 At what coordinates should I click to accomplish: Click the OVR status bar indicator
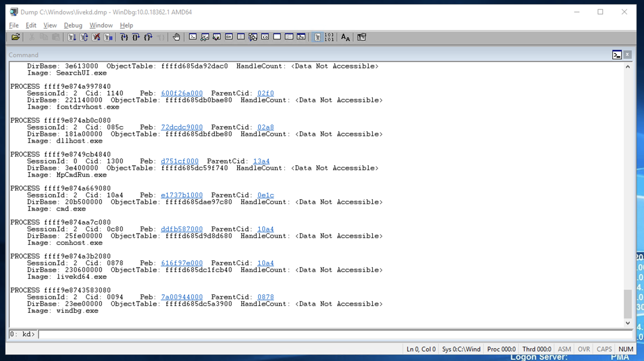point(584,349)
